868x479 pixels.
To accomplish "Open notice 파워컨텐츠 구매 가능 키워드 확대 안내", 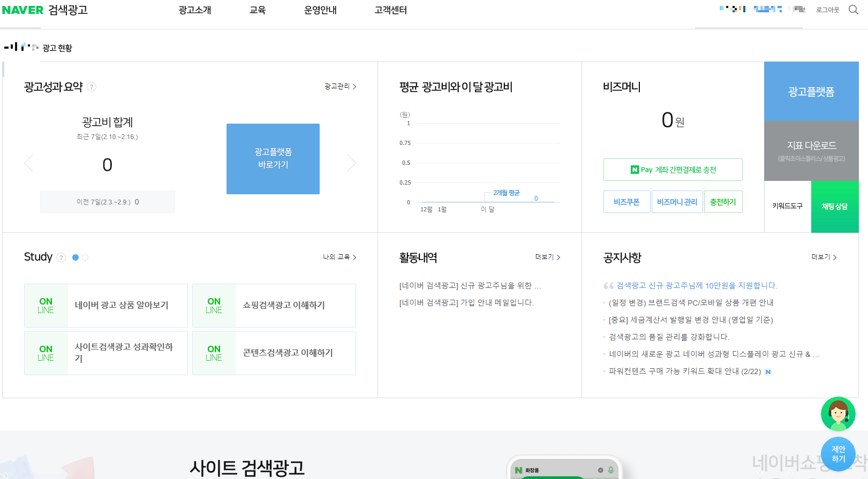I will 685,371.
